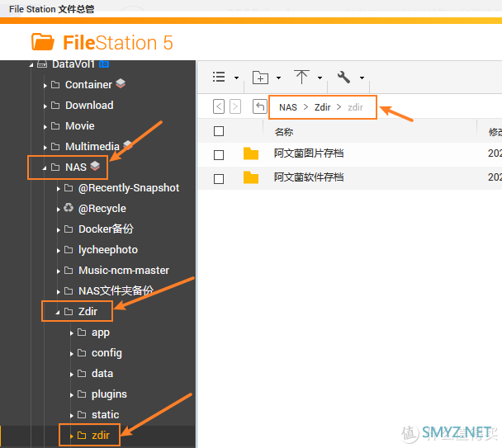Collapse the DataVol1 tree node
502x448 pixels.
click(x=31, y=65)
